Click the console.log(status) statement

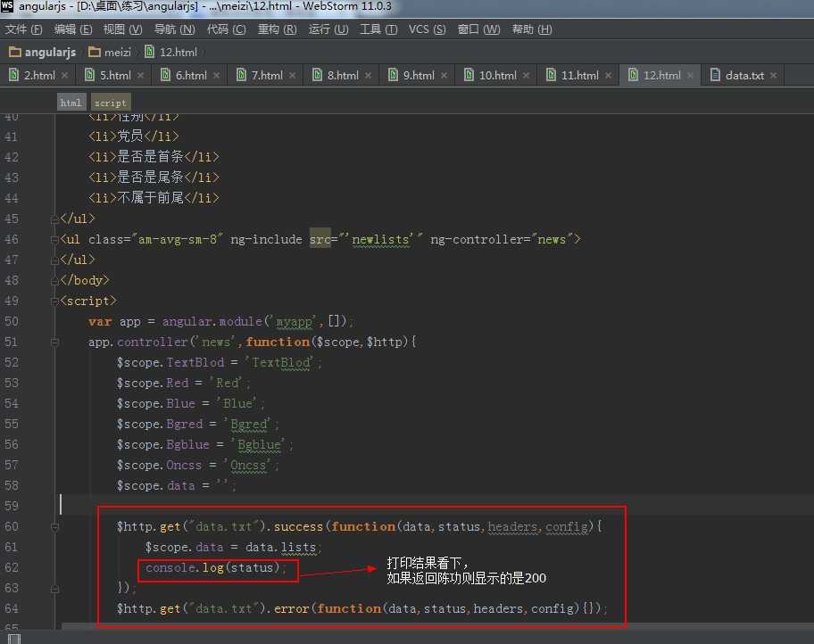[x=215, y=568]
